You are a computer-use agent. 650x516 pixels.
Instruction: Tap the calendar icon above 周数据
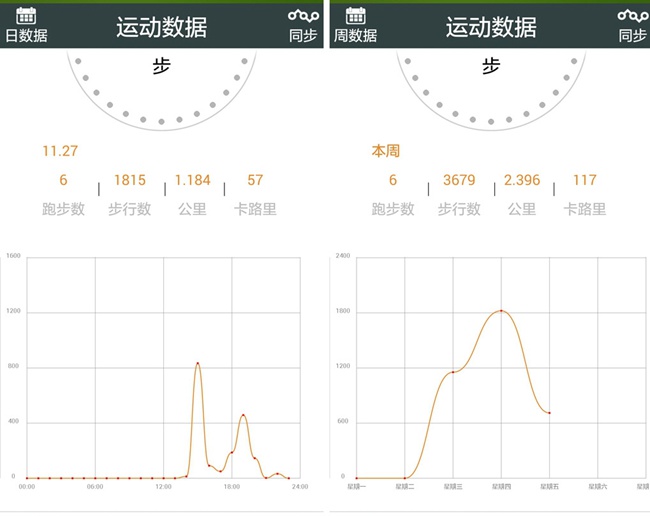pos(356,14)
